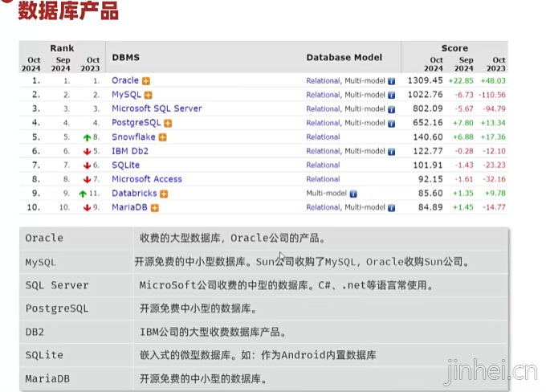The image size is (546, 392).
Task: Click the info icon in MySQL's model column
Action: click(x=391, y=95)
